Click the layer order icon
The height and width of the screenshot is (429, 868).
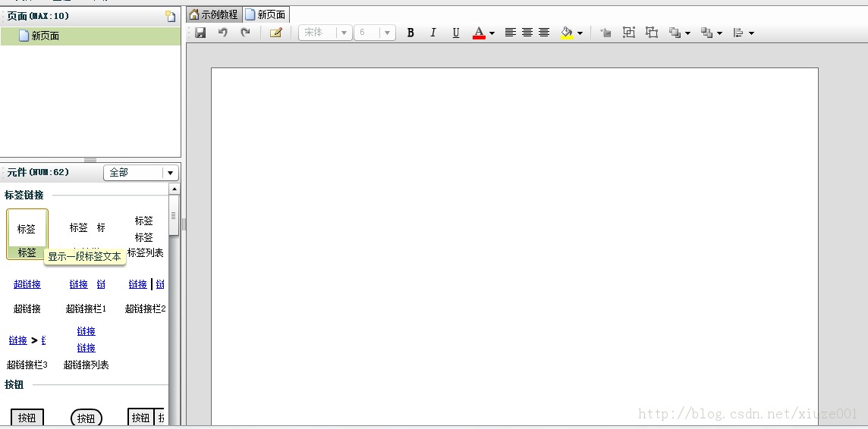(675, 33)
